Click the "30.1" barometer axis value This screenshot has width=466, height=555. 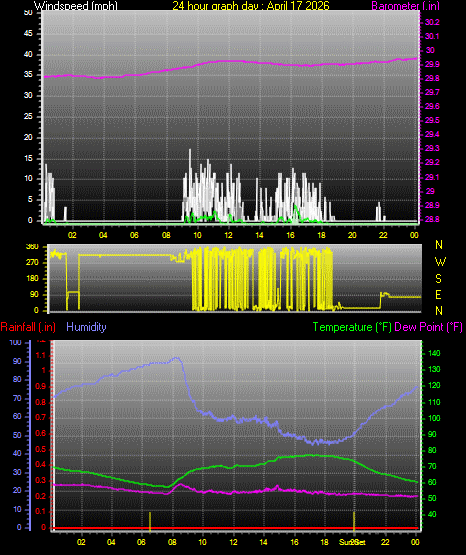coord(432,36)
